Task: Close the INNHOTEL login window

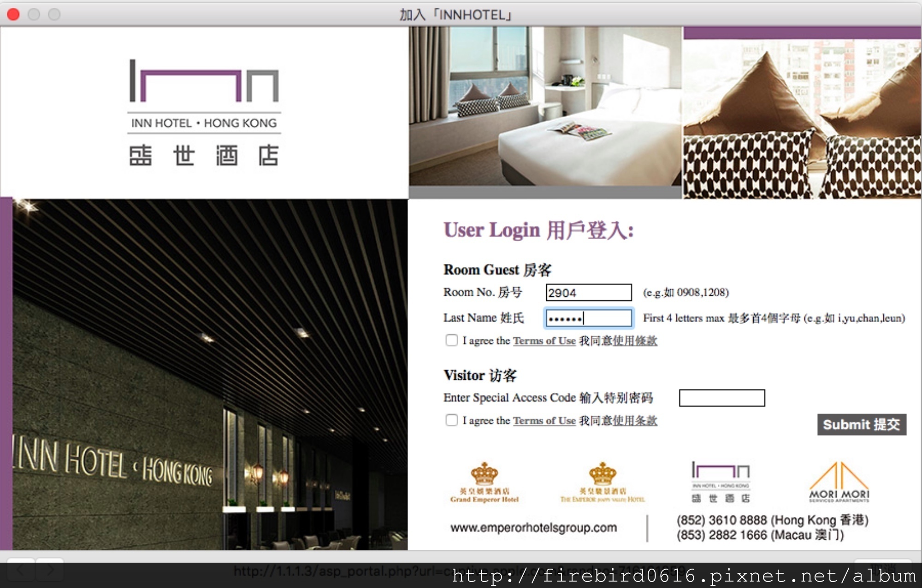Action: [14, 14]
